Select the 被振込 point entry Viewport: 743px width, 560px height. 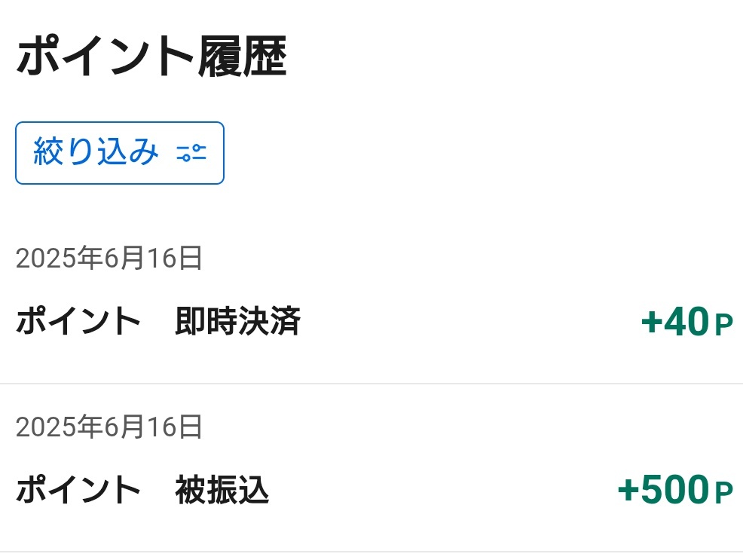(x=371, y=467)
